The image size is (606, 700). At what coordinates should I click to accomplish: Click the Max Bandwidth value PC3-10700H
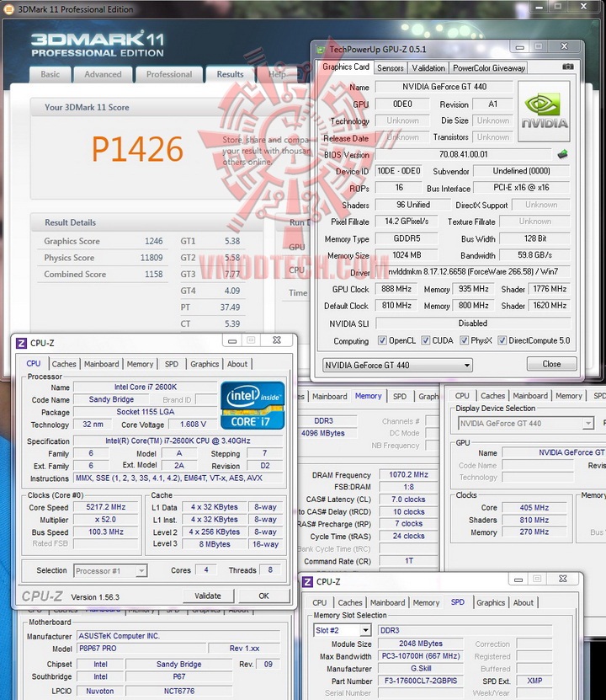coord(421,656)
